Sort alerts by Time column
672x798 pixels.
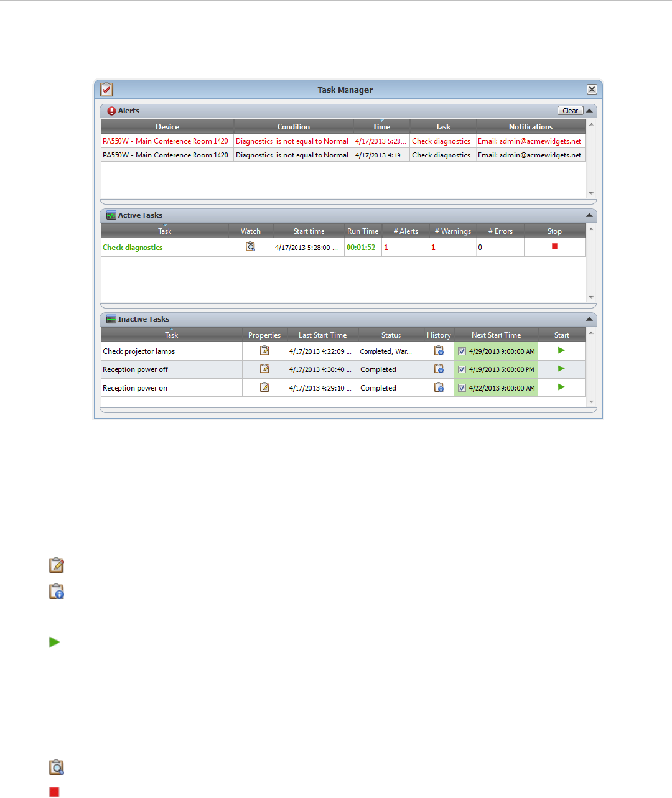tap(381, 126)
